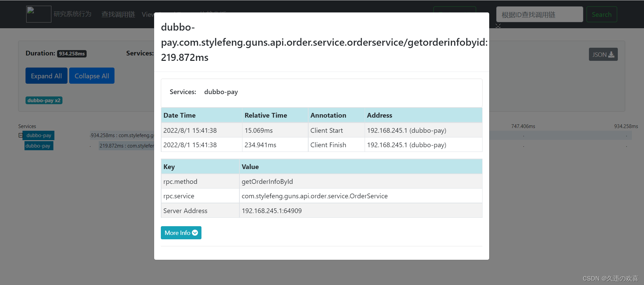The width and height of the screenshot is (644, 285).
Task: Click the 747.406ms timeline label
Action: [x=523, y=126]
